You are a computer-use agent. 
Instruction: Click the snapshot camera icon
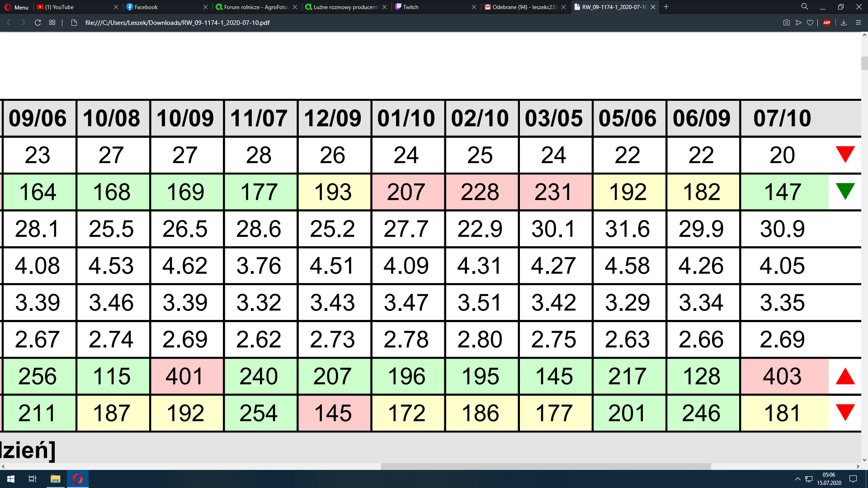(x=786, y=23)
